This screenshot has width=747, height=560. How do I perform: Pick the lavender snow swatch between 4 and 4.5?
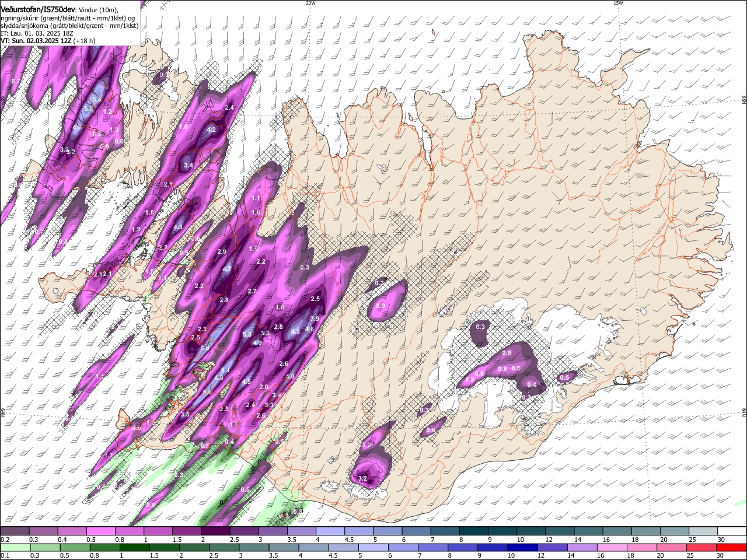pos(330,531)
